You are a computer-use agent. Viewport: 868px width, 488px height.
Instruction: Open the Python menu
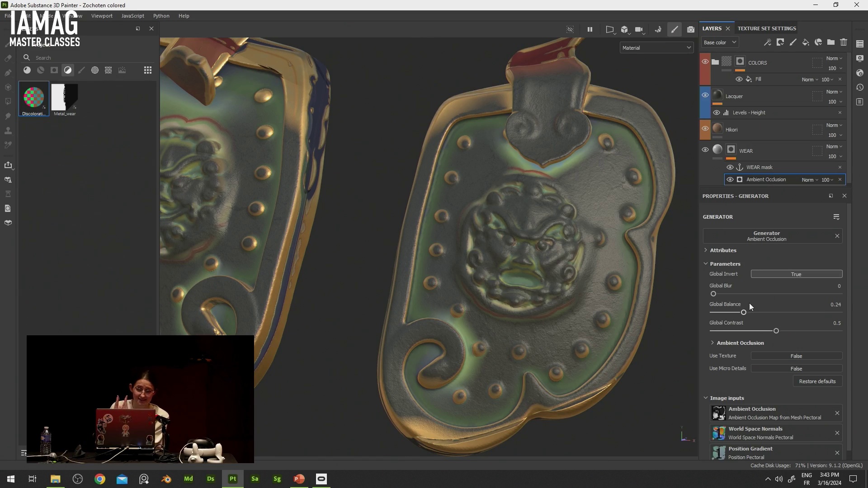tap(161, 16)
